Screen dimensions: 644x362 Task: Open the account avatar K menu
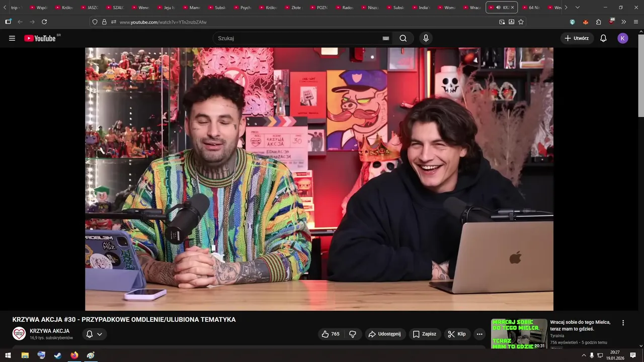click(x=623, y=38)
